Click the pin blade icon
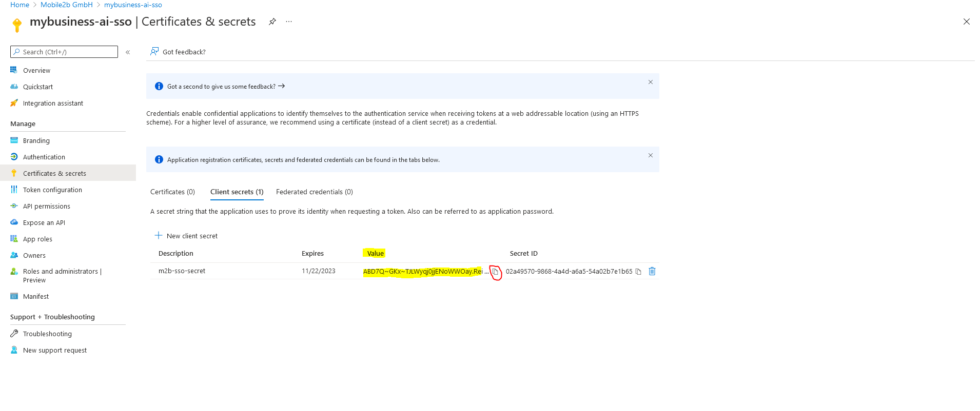The height and width of the screenshot is (411, 980). coord(272,22)
